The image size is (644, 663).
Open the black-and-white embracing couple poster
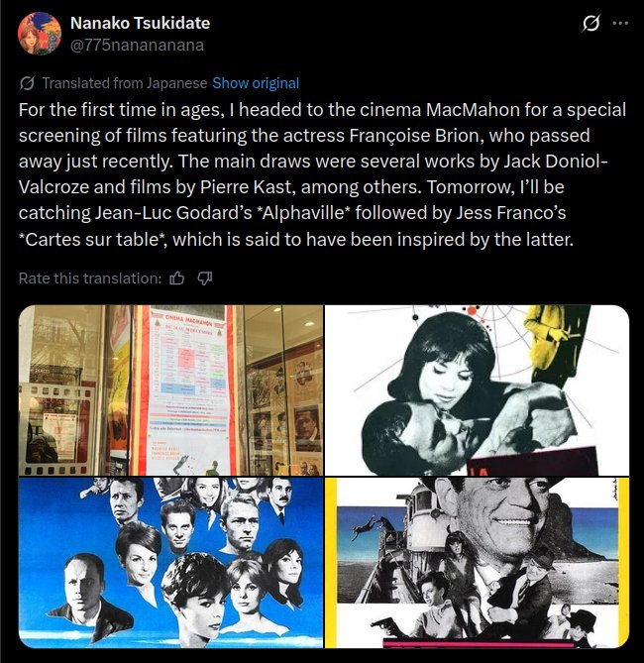[x=477, y=390]
